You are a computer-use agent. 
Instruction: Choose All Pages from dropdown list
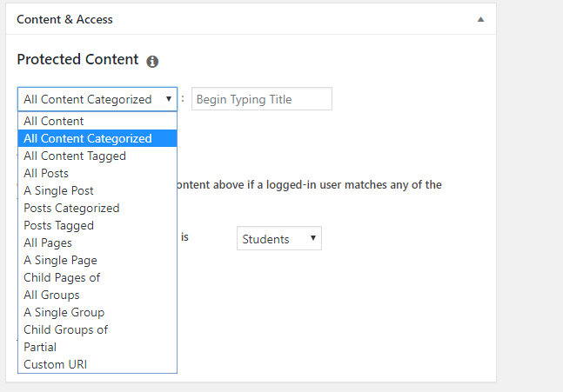(x=97, y=243)
